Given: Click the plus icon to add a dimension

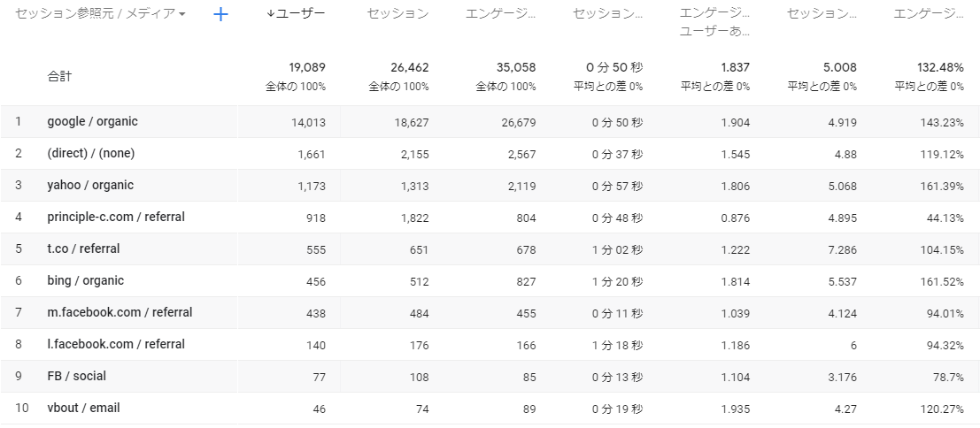Looking at the screenshot, I should pyautogui.click(x=221, y=14).
